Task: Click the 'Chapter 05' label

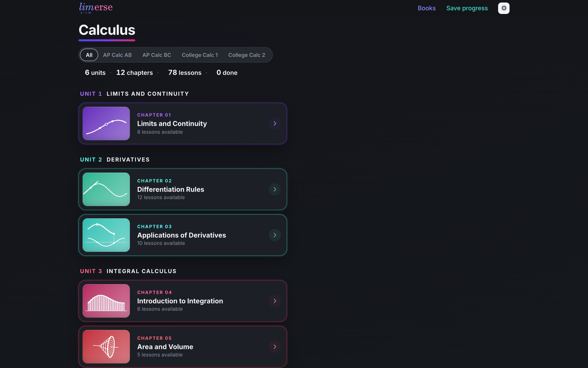Action: pyautogui.click(x=155, y=338)
